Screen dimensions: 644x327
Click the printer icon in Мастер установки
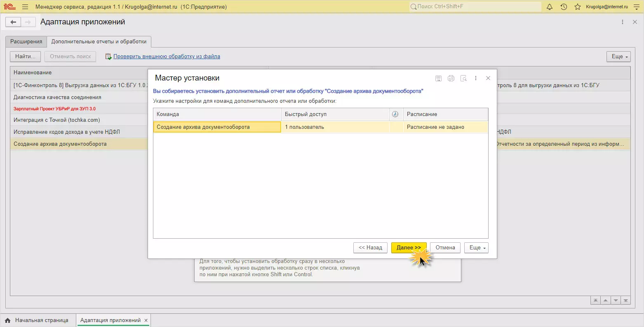[451, 78]
